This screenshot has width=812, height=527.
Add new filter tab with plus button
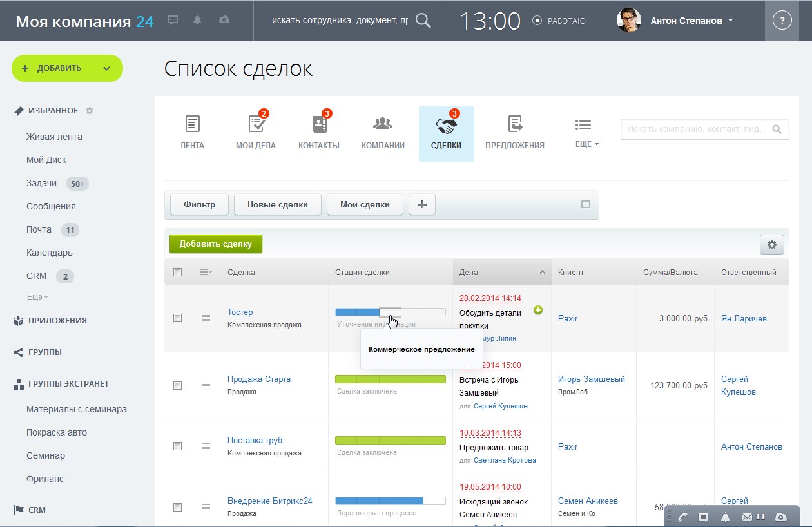(422, 204)
